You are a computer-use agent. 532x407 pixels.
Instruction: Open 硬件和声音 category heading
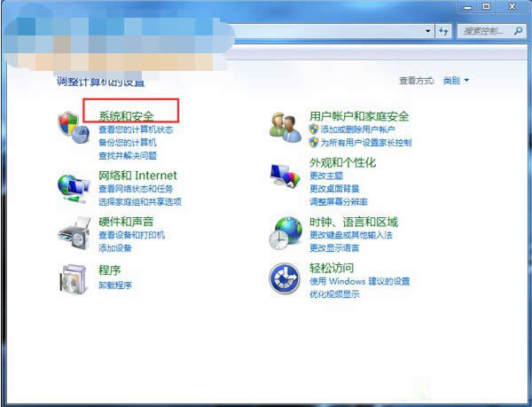point(126,222)
